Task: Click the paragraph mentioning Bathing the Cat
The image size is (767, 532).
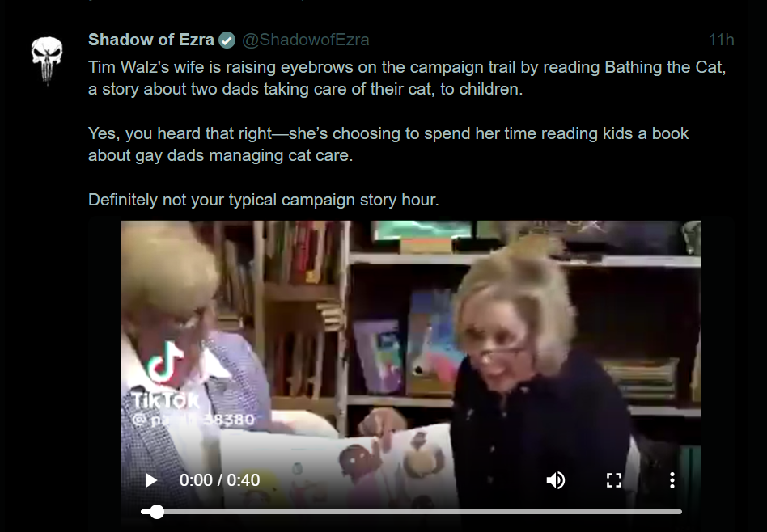Action: (x=407, y=78)
